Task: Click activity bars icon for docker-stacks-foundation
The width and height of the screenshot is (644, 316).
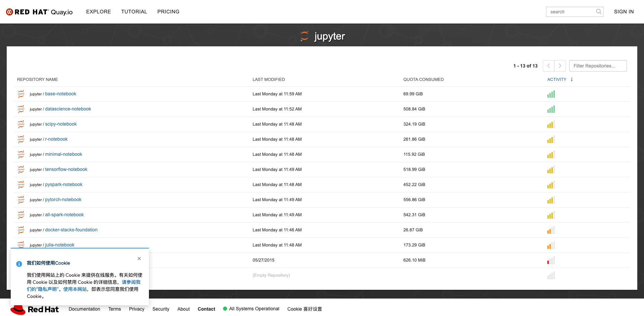Action: (x=551, y=230)
